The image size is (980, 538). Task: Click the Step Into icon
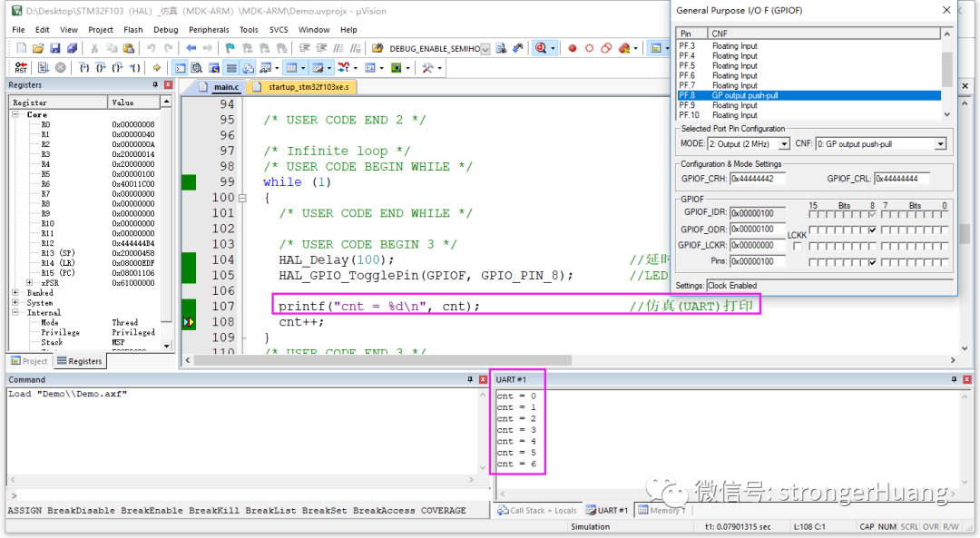(83, 67)
